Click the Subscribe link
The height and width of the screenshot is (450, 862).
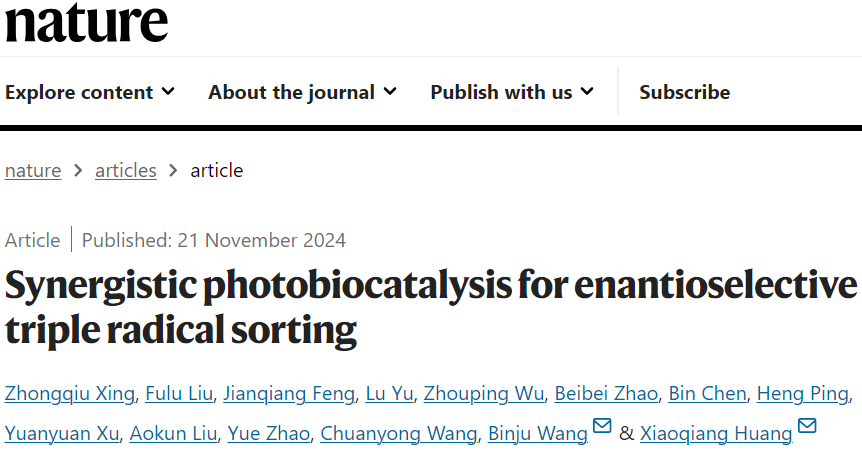(x=684, y=92)
